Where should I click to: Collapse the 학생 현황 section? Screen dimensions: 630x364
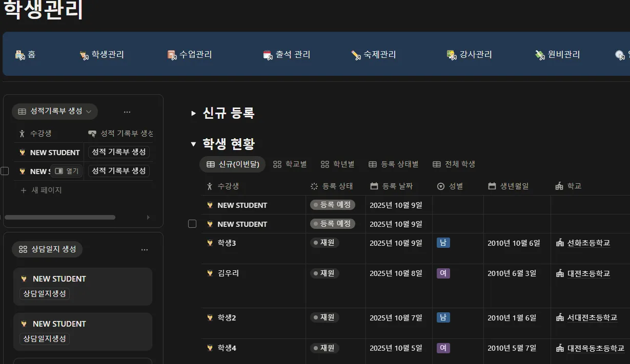(193, 144)
